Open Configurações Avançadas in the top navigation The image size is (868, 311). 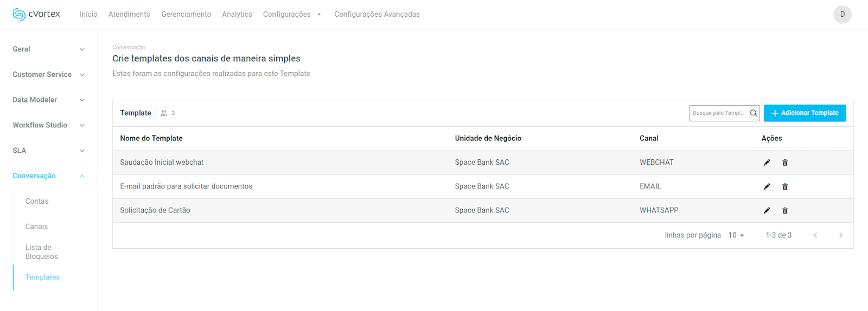(377, 14)
